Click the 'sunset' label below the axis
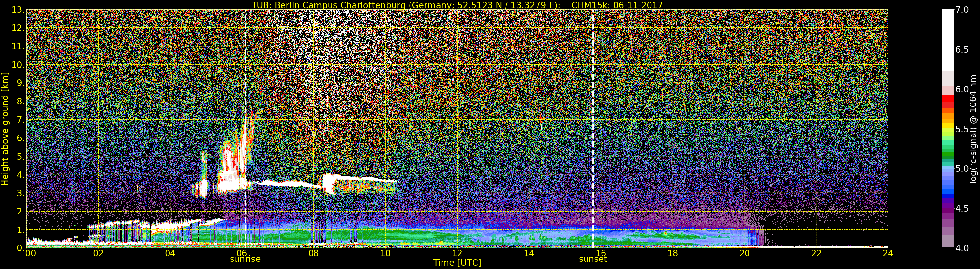This screenshot has width=980, height=269. 593,259
